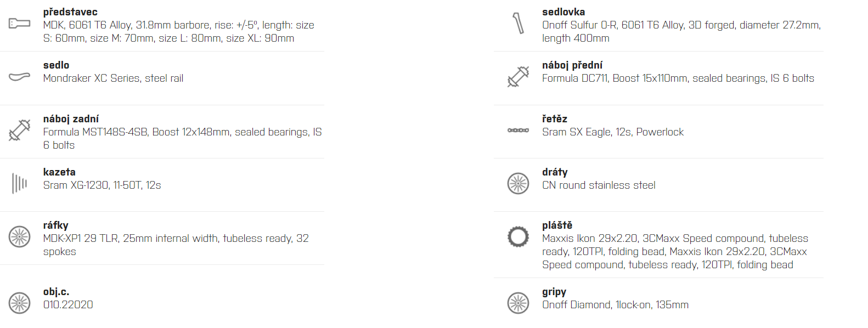The height and width of the screenshot is (328, 868).
Task: Click the Onoff Diamond grips description
Action: [x=615, y=305]
